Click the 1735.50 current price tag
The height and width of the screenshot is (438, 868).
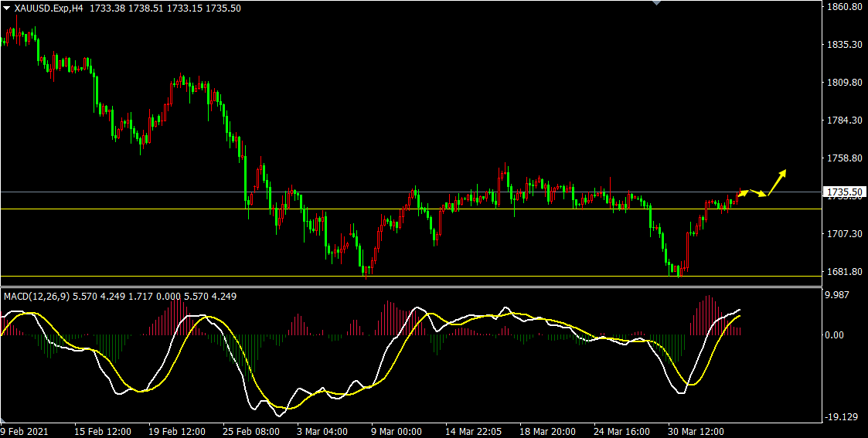[844, 192]
